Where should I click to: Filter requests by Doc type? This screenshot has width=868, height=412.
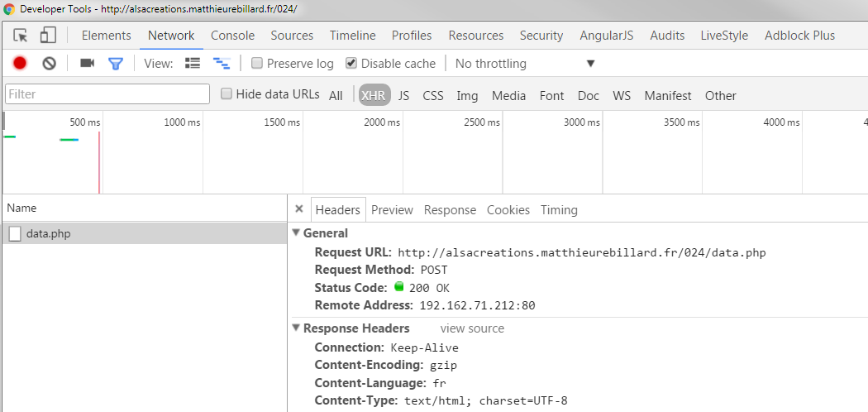pyautogui.click(x=589, y=96)
